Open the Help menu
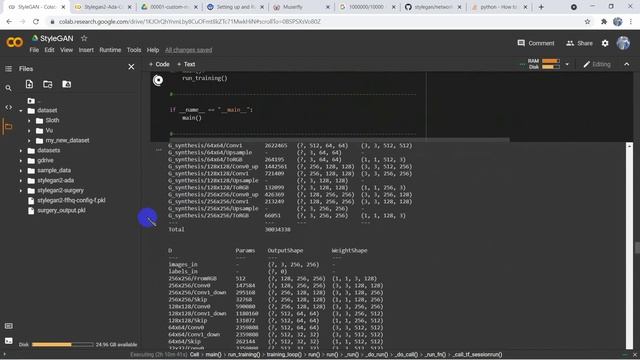640x360 pixels. [153, 50]
